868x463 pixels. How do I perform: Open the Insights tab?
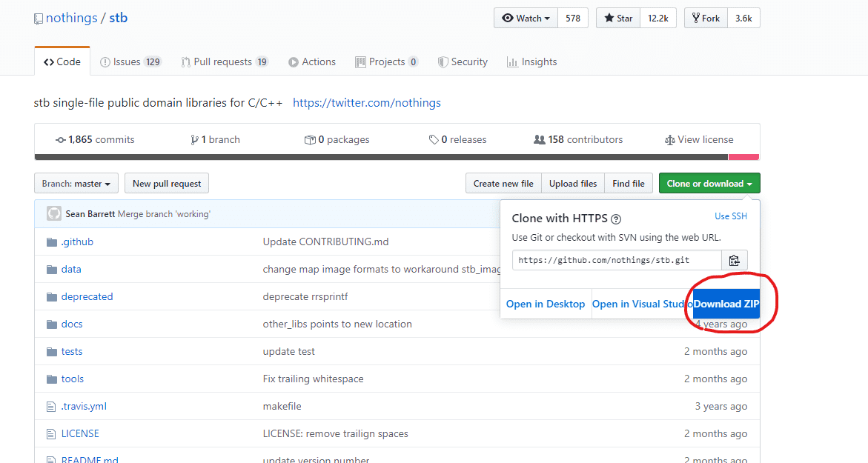(532, 61)
